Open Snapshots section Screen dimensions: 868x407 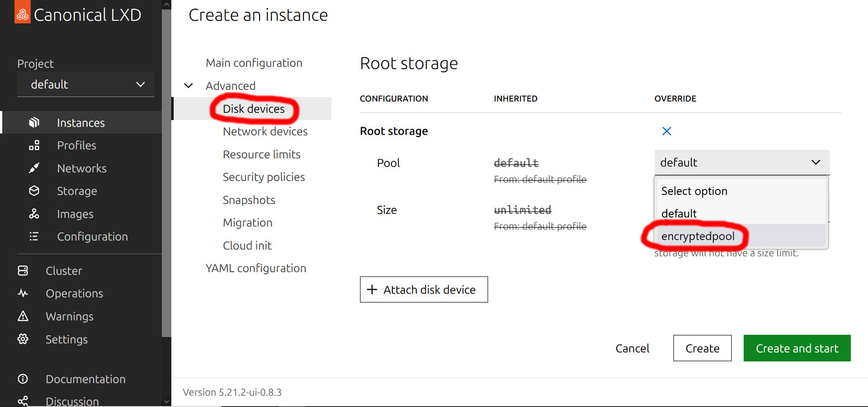pyautogui.click(x=249, y=200)
